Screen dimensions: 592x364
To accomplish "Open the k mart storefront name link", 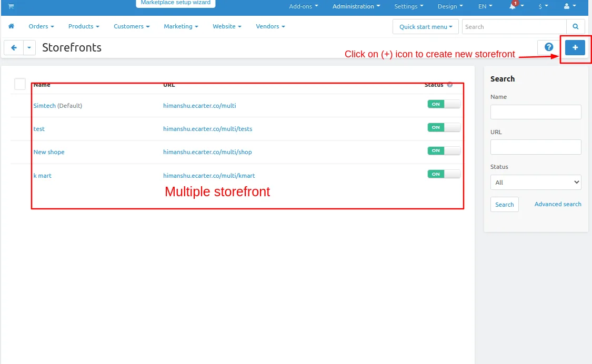I will (x=42, y=176).
